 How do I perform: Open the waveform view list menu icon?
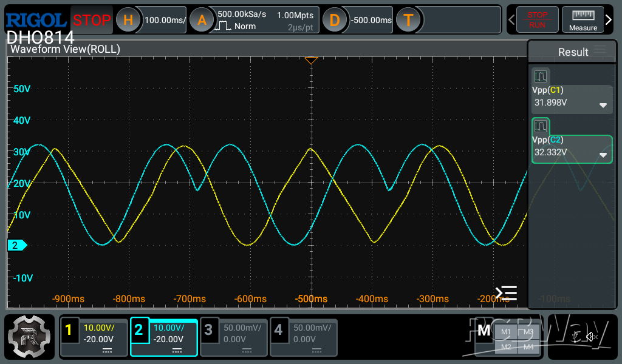coord(506,293)
